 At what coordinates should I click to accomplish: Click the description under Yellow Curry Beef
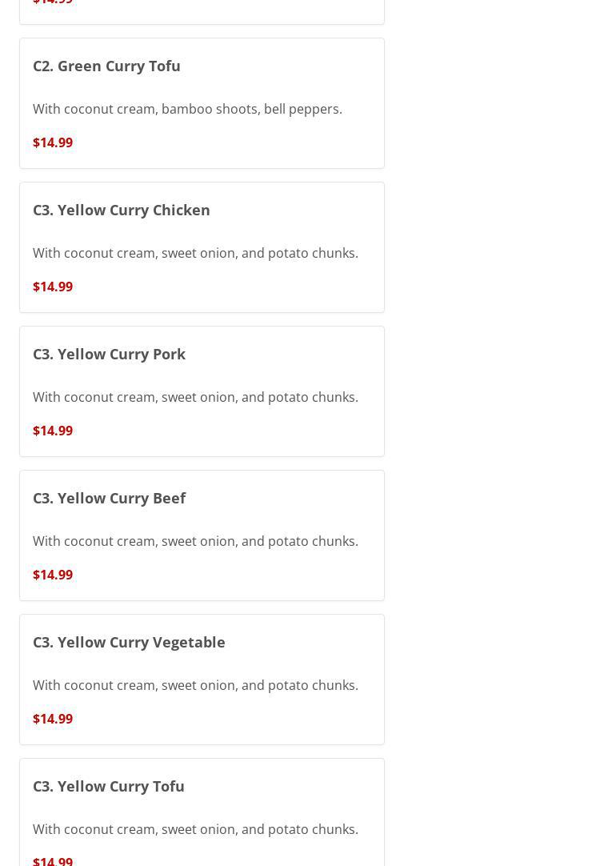click(x=195, y=541)
